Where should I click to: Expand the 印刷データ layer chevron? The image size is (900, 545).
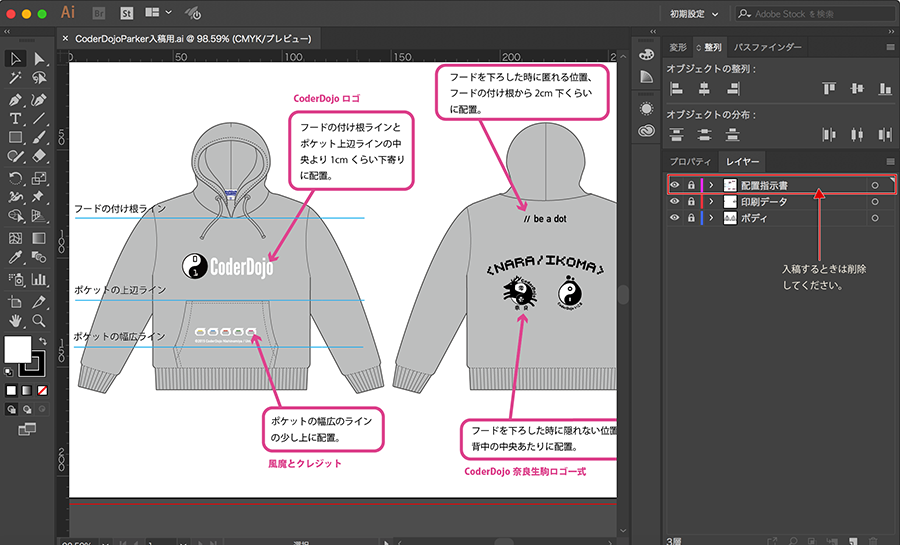click(x=711, y=201)
